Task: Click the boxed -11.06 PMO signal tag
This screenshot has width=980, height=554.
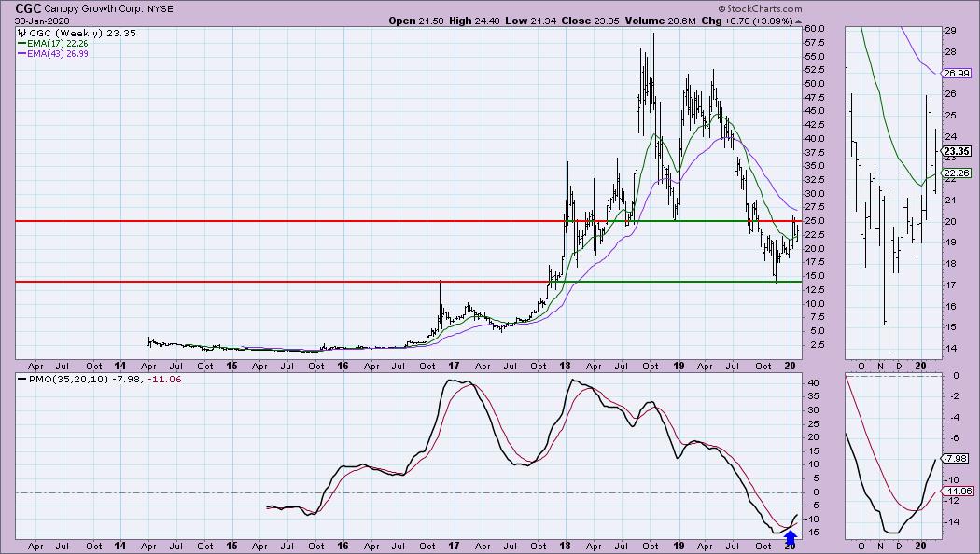Action: 957,492
